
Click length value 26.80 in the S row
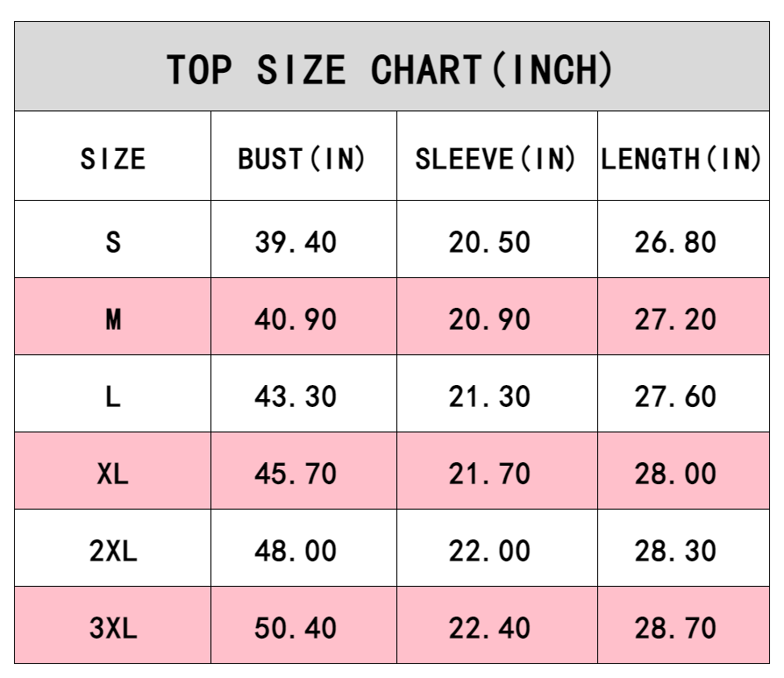coord(675,242)
